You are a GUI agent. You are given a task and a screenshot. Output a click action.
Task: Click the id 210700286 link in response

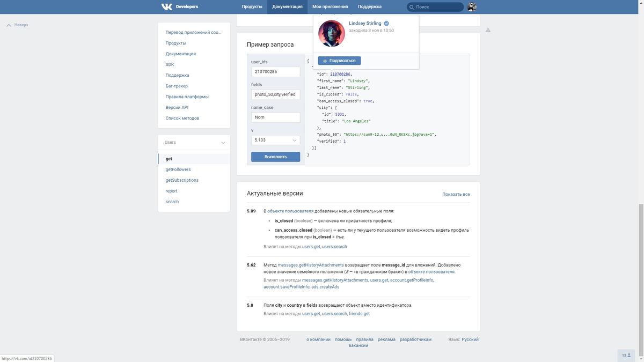click(340, 74)
